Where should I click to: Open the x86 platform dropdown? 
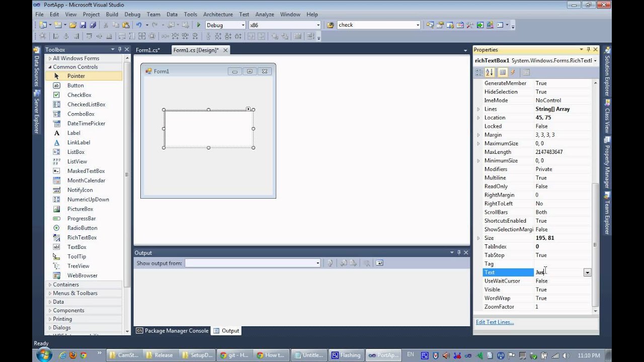tap(318, 25)
